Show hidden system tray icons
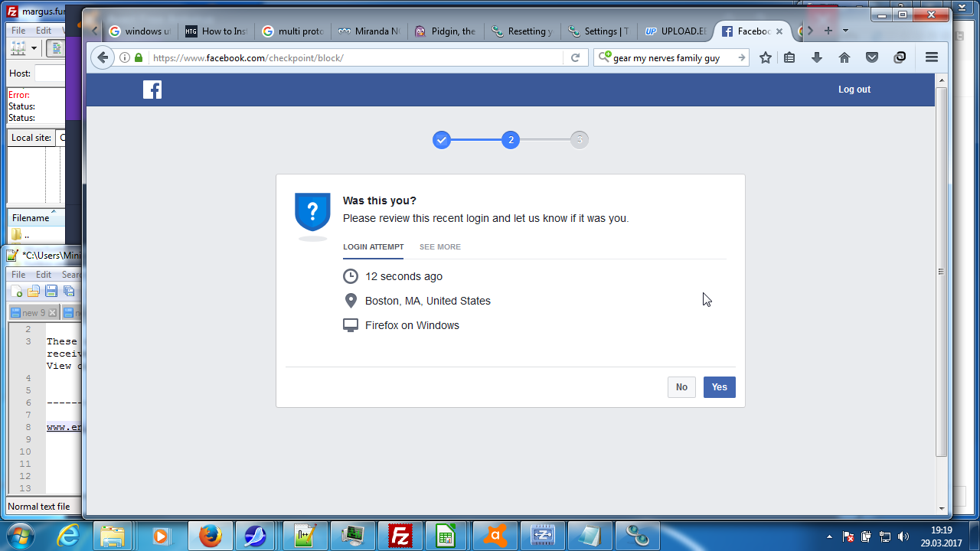This screenshot has height=551, width=980. (829, 536)
